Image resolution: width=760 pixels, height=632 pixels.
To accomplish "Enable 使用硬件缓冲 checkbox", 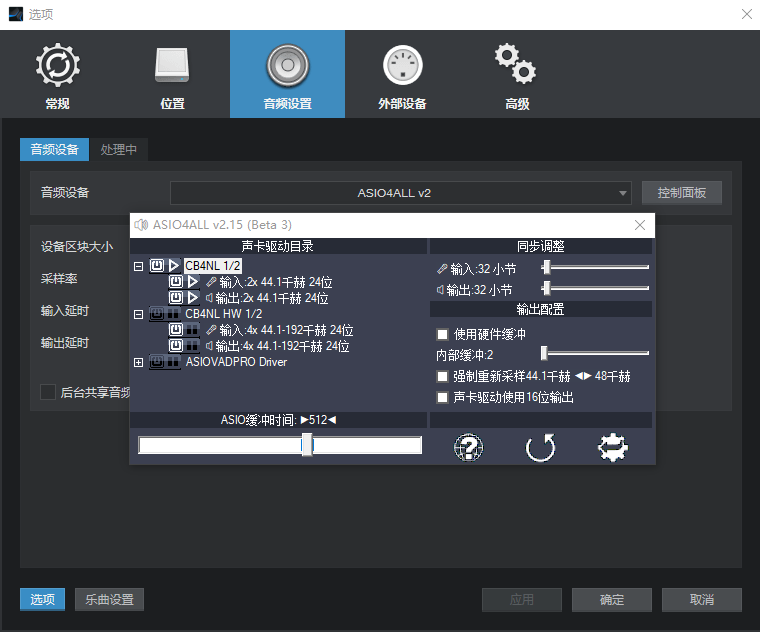I will point(443,334).
